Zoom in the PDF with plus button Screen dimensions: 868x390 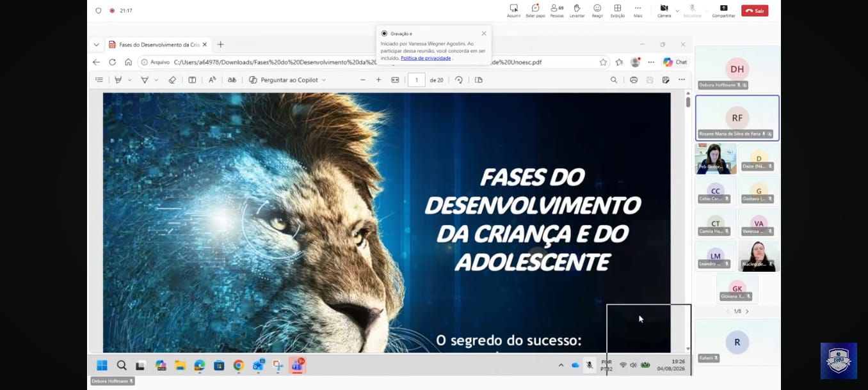(x=378, y=80)
